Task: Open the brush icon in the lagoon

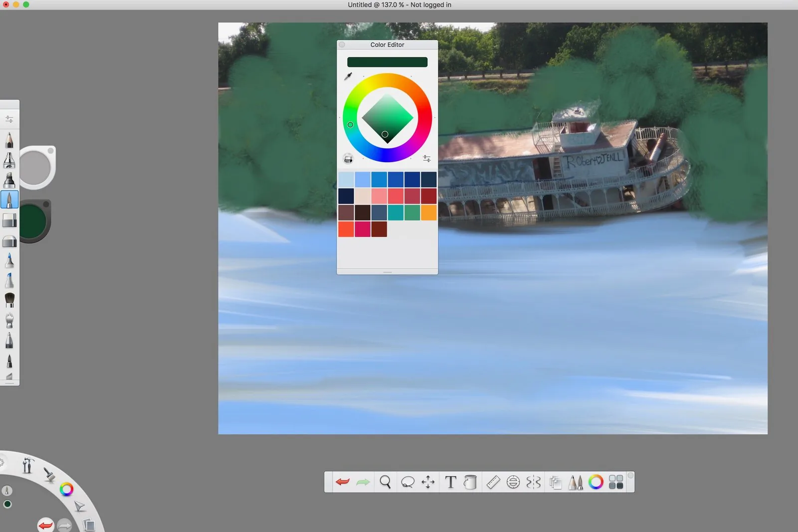Action: [x=49, y=475]
